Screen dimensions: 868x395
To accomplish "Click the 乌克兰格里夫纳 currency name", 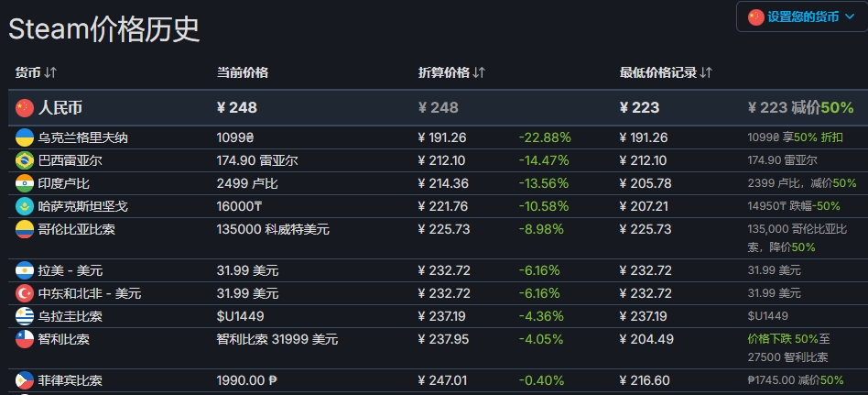I will click(x=82, y=137).
